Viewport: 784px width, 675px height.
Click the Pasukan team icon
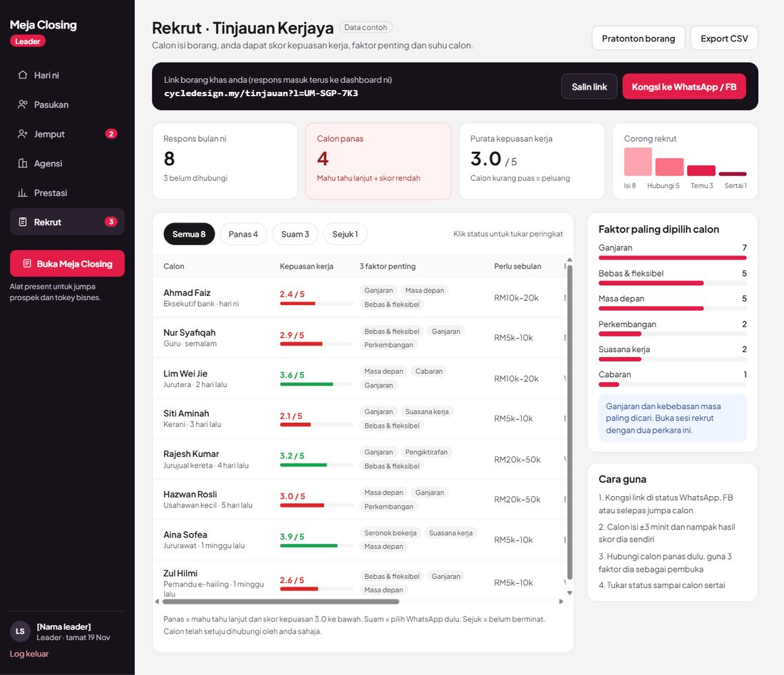(23, 105)
